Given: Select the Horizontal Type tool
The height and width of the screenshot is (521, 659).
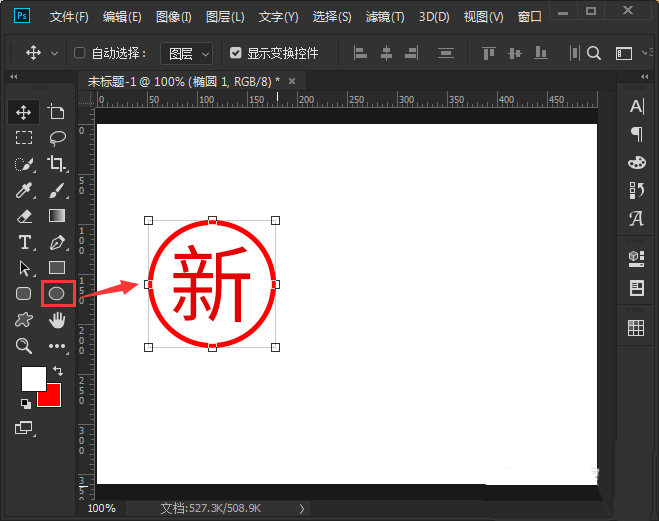Looking at the screenshot, I should tap(25, 242).
